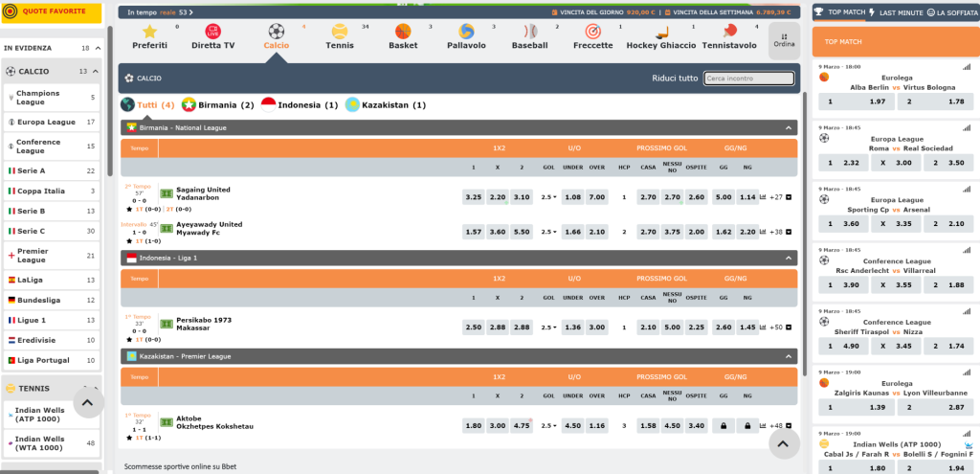
Task: Favorite the Sagaing United match star
Action: point(129,209)
